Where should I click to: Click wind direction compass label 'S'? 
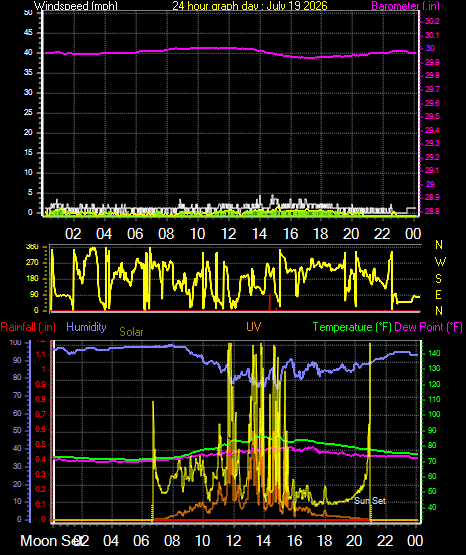(x=438, y=279)
